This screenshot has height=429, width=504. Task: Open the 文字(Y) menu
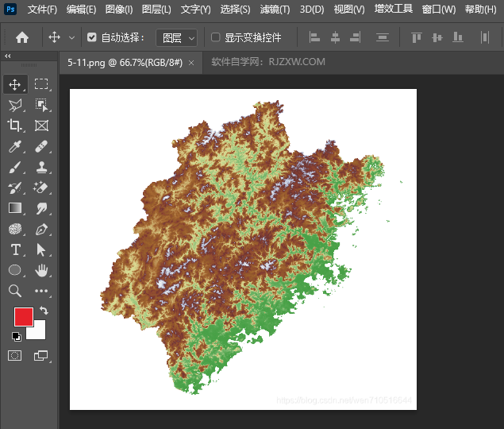pyautogui.click(x=196, y=10)
